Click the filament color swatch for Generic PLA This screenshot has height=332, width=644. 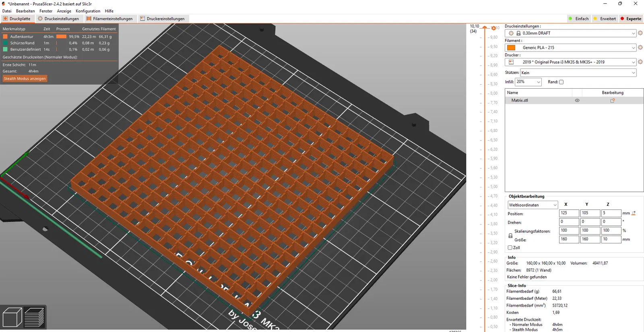[x=511, y=48]
